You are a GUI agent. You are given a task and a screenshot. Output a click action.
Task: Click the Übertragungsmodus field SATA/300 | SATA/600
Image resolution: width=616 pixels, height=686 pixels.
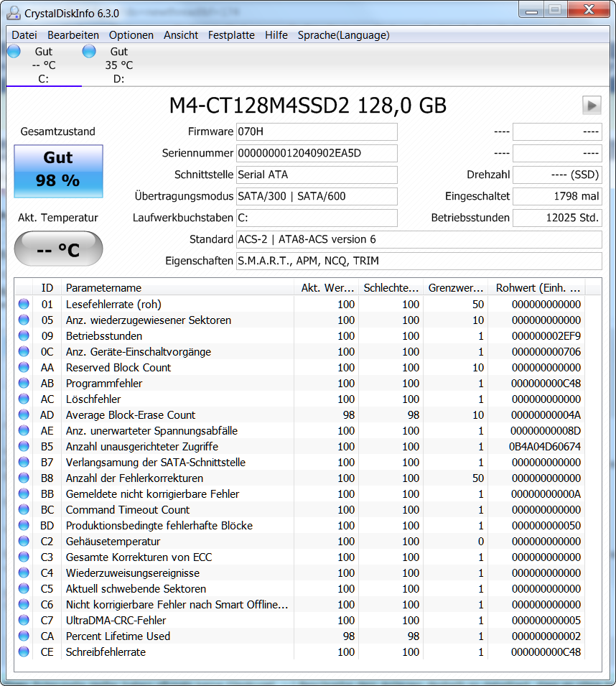317,196
